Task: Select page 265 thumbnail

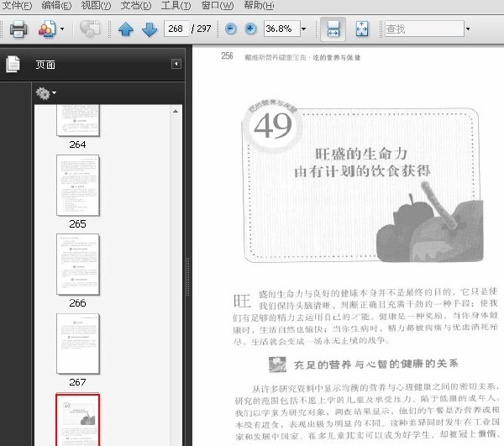Action: click(x=78, y=185)
